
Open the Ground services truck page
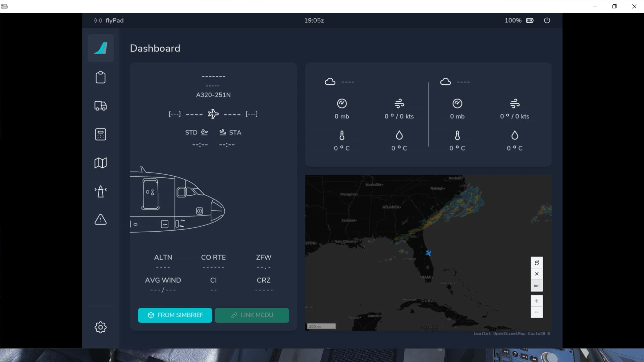coord(101,106)
